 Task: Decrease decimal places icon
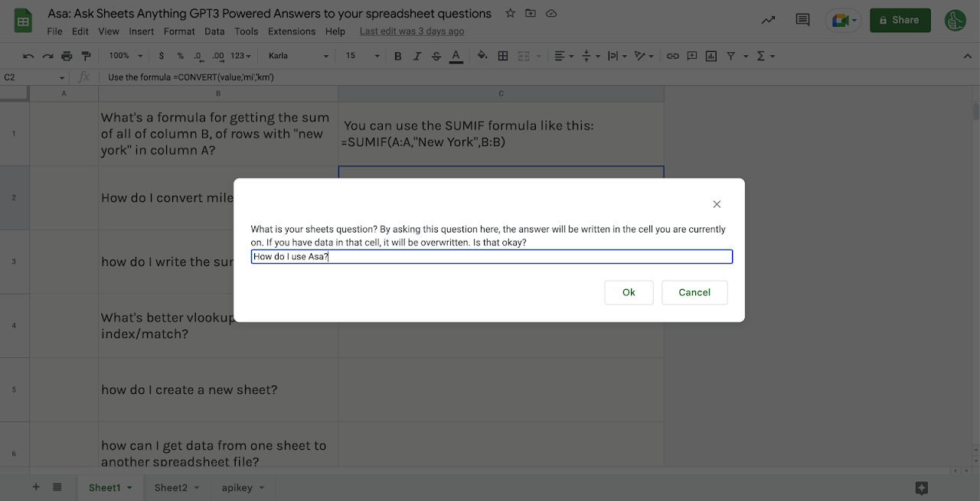coord(198,56)
